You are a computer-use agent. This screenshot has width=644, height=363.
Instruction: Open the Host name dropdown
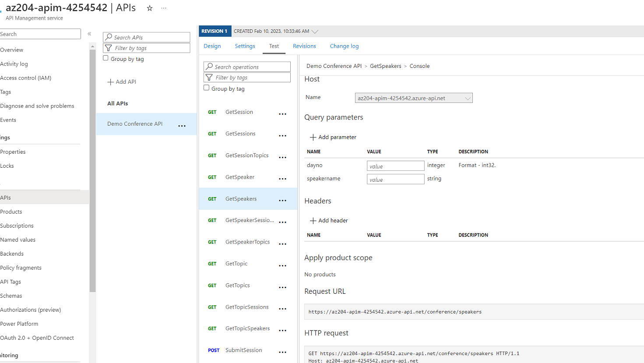414,98
